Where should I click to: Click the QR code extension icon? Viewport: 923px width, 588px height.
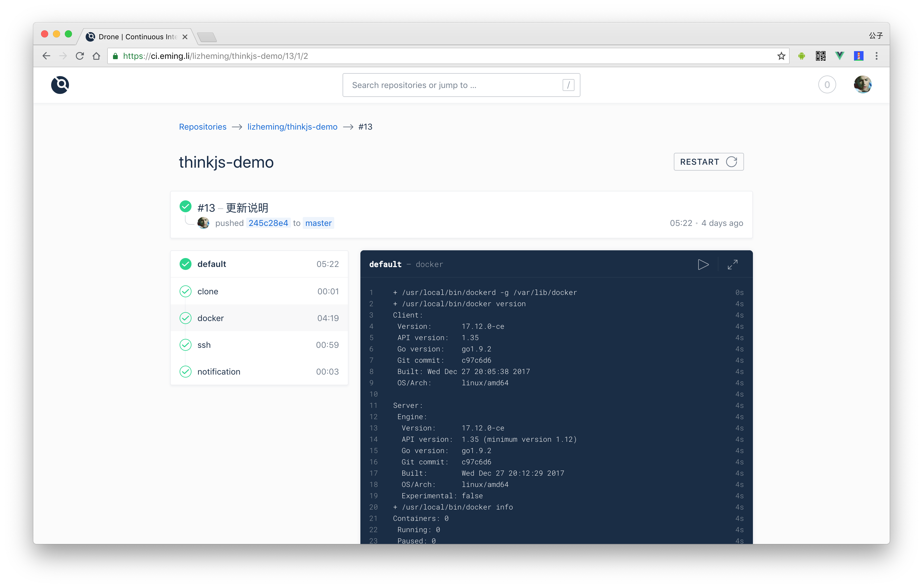(820, 56)
